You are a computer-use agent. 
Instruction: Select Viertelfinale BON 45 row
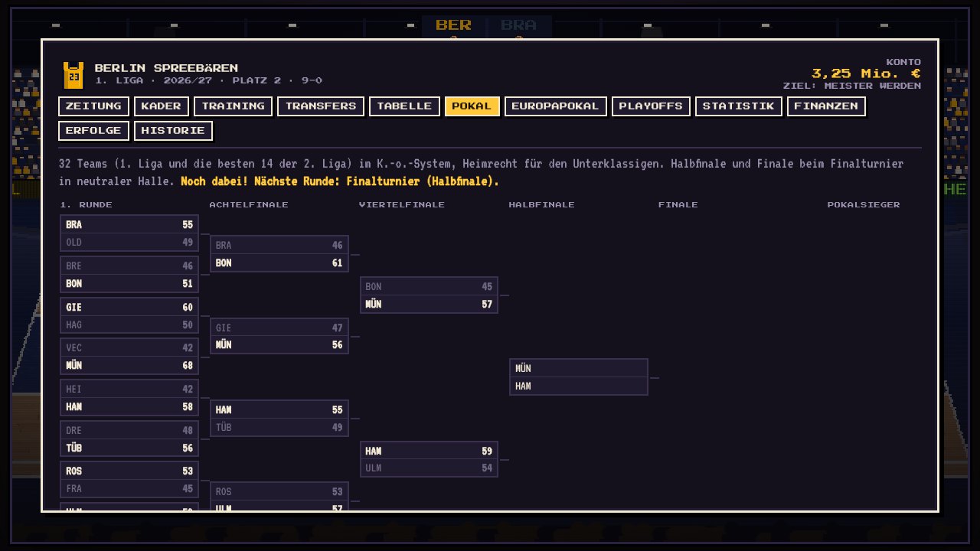pyautogui.click(x=429, y=287)
